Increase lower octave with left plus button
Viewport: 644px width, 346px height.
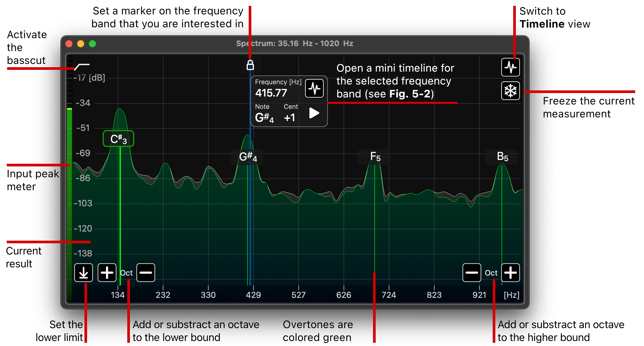click(107, 273)
